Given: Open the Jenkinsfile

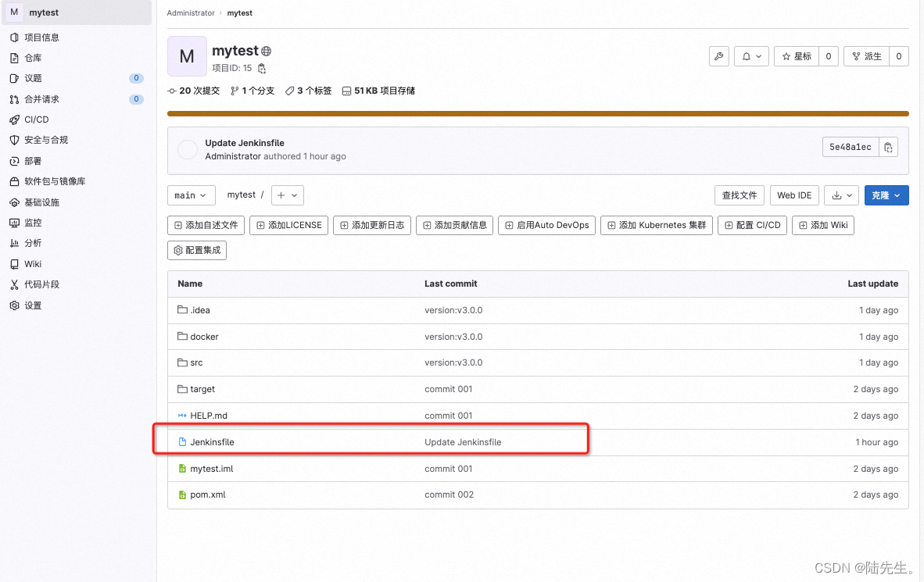Looking at the screenshot, I should coord(212,442).
